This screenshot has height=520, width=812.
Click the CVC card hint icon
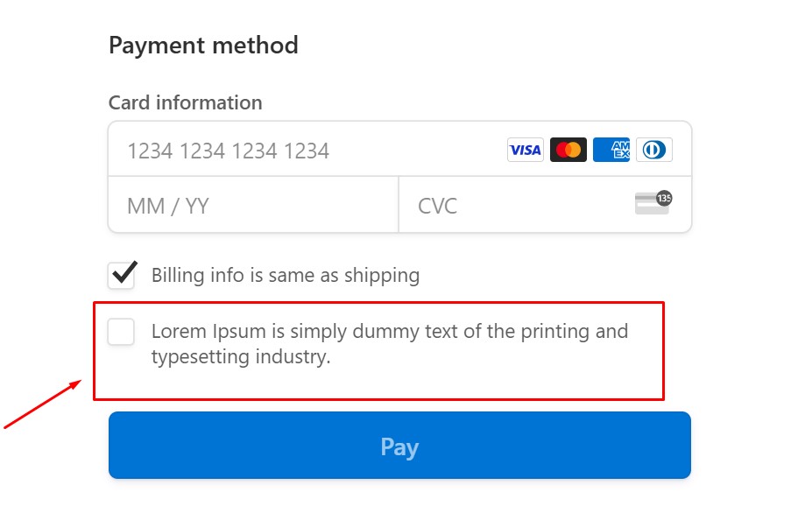[x=650, y=205]
